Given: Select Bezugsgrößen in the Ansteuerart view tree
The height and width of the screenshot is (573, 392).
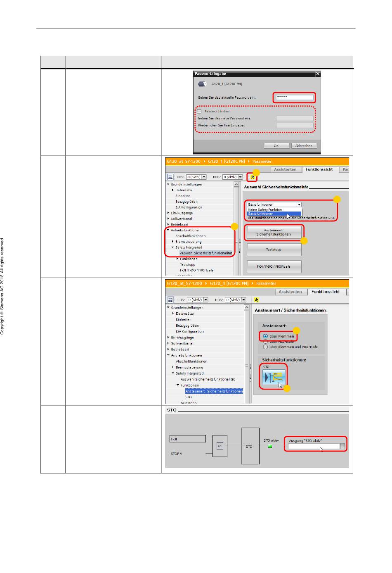Looking at the screenshot, I should [187, 326].
